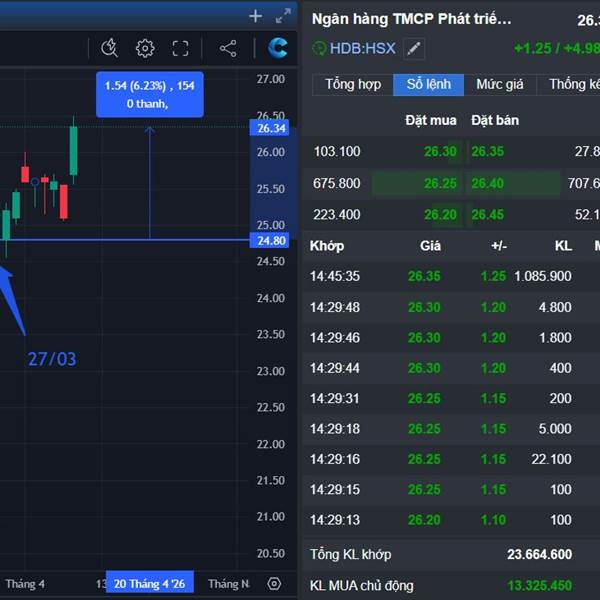Enter fullscreen mode for the chart

click(x=180, y=48)
